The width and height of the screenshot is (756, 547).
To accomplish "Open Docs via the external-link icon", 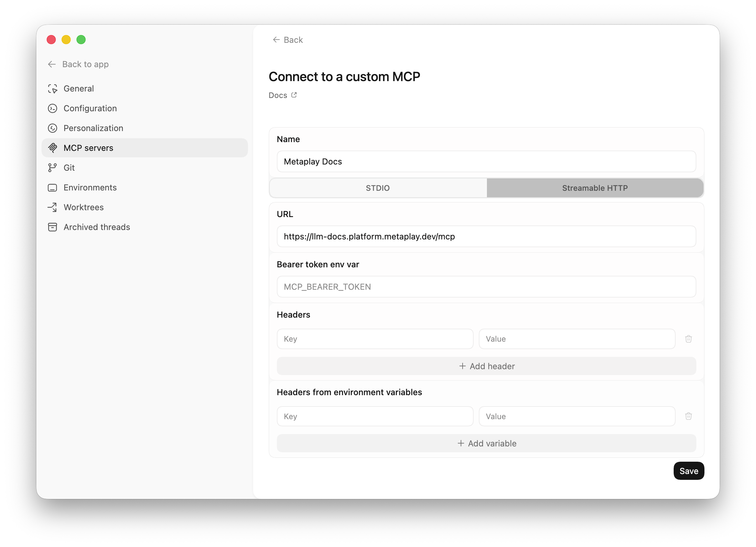I will (x=293, y=95).
